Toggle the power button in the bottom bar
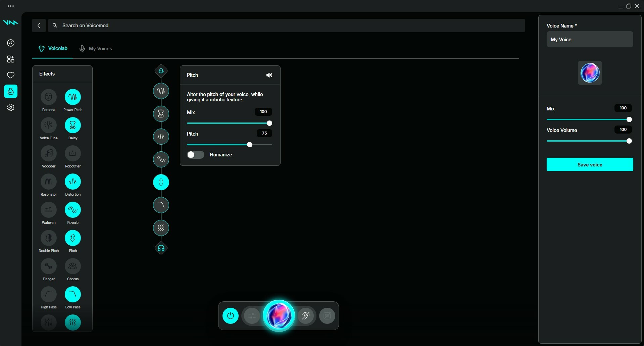The height and width of the screenshot is (346, 644). 230,315
